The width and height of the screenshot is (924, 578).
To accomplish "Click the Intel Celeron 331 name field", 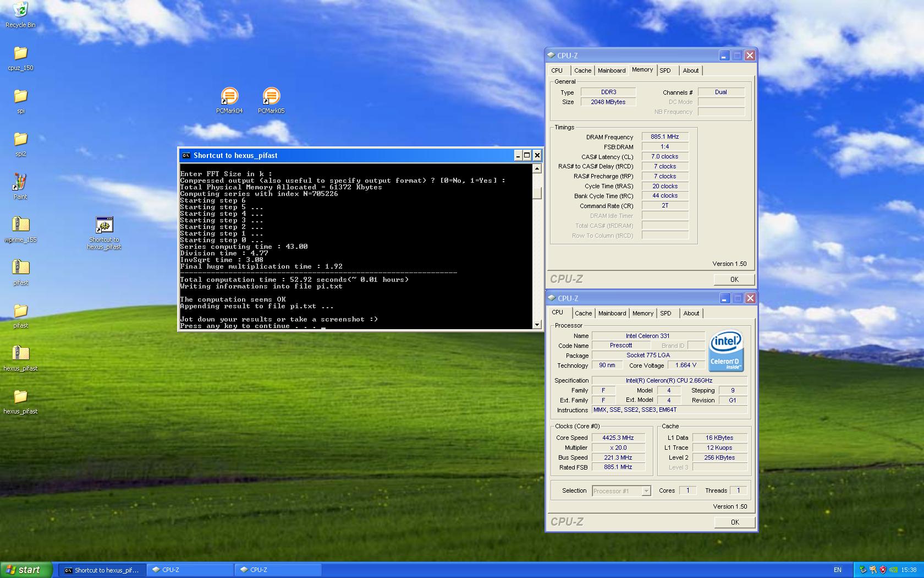I will (x=648, y=336).
